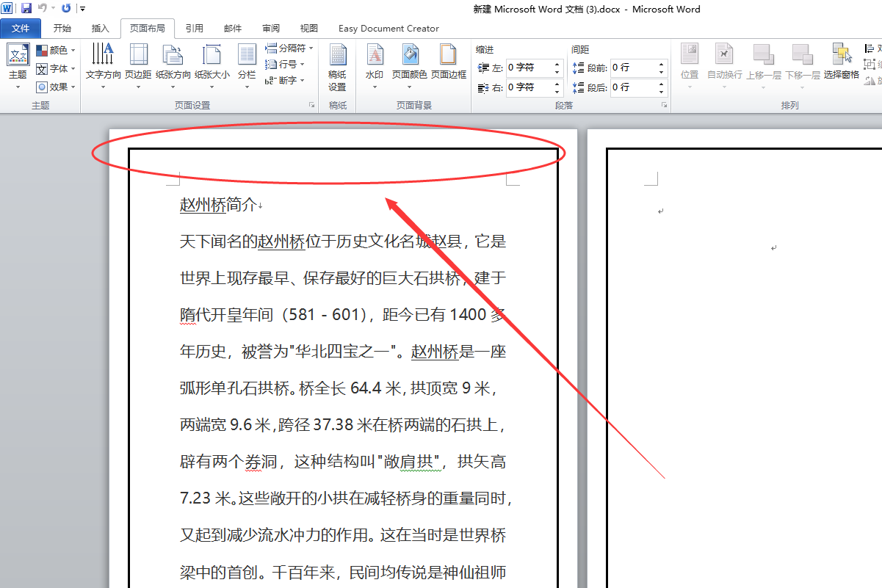Open the 文件 tab
882x588 pixels.
point(21,29)
